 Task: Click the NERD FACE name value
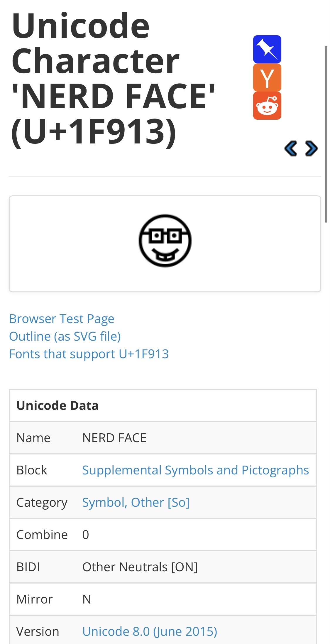tap(114, 438)
